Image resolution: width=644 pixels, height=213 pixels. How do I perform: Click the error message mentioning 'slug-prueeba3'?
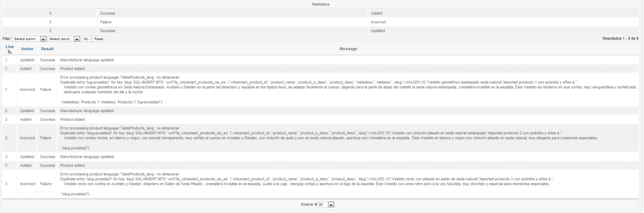click(x=307, y=184)
